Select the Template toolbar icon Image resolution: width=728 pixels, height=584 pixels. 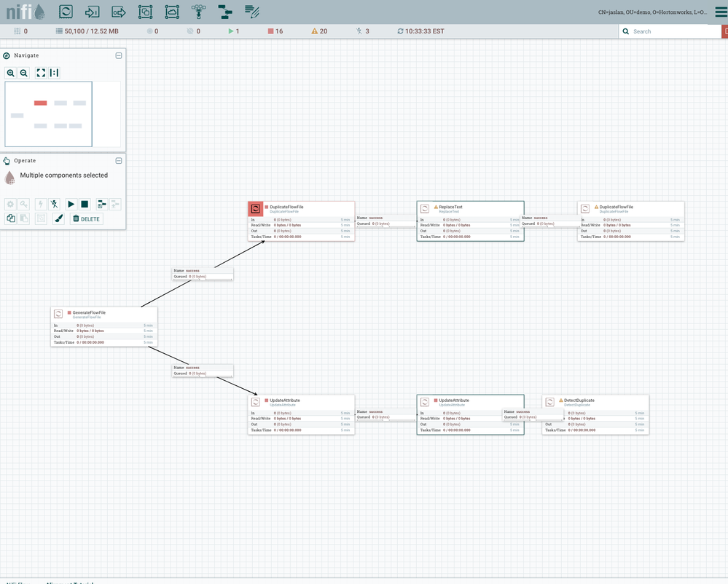(x=225, y=12)
